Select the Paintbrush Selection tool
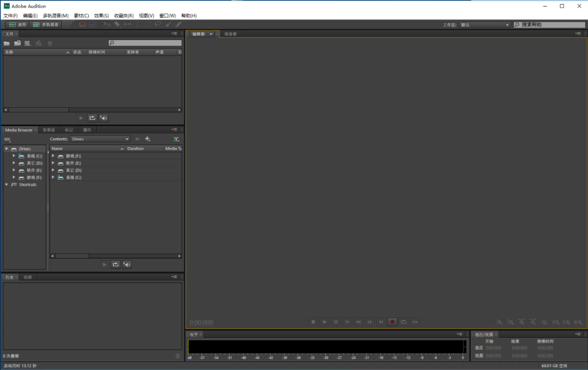This screenshot has height=370, width=588. pos(168,24)
